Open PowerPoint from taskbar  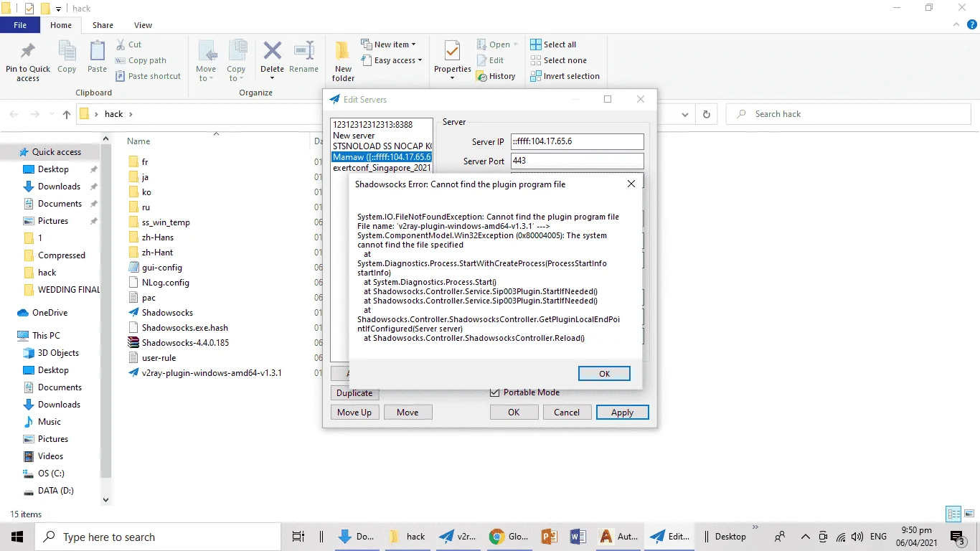tap(550, 537)
